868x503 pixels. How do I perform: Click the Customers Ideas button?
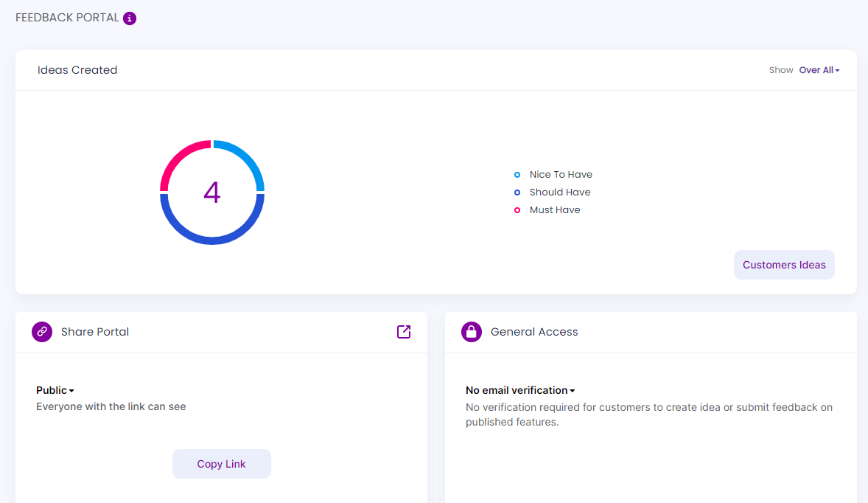coord(784,264)
